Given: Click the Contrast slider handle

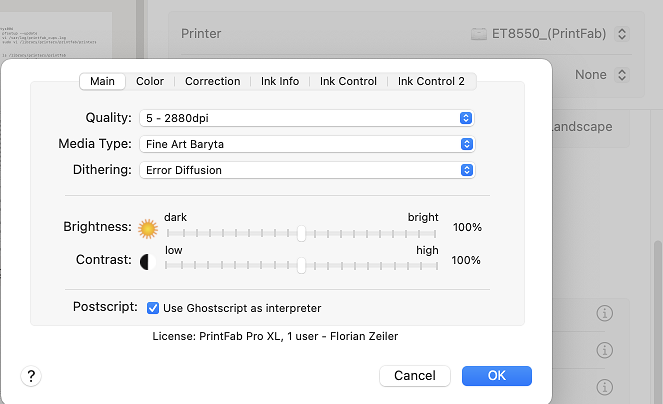Looking at the screenshot, I should pos(301,265).
